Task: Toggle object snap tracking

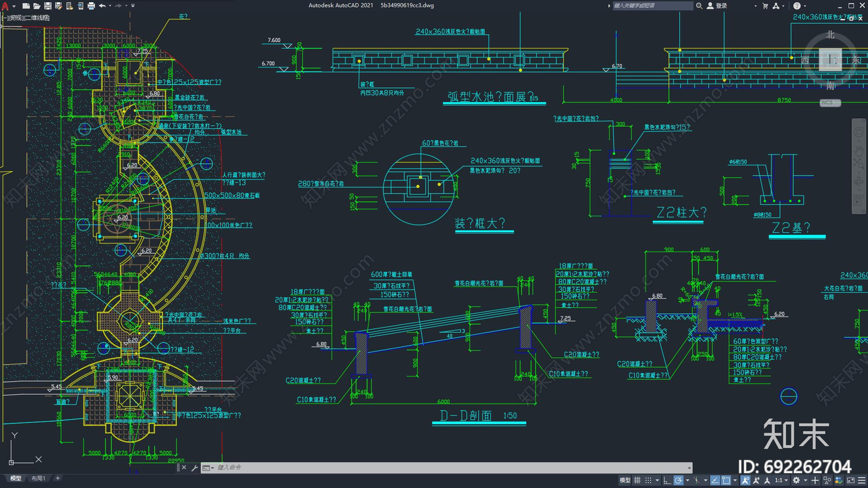Action: [715, 480]
